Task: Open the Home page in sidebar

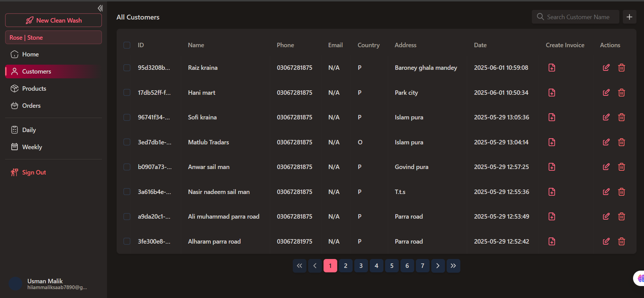Action: click(53, 54)
